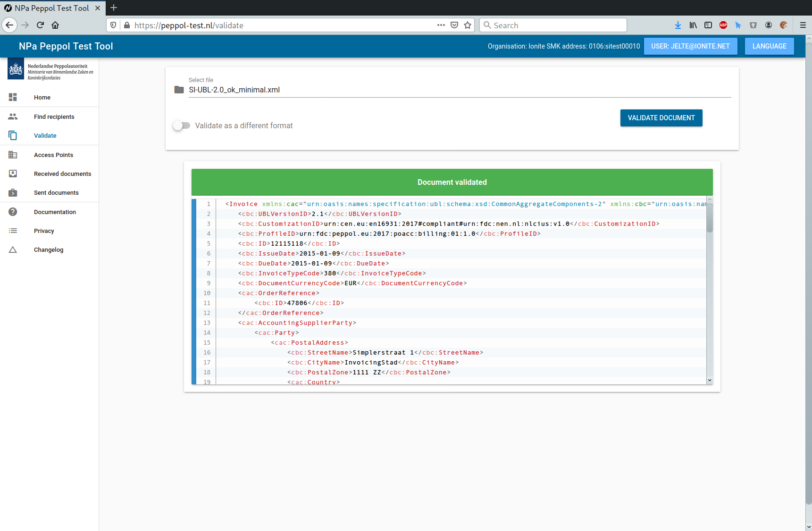Click the Changelog triangle icon
Screen dimensions: 812x531
pos(13,249)
